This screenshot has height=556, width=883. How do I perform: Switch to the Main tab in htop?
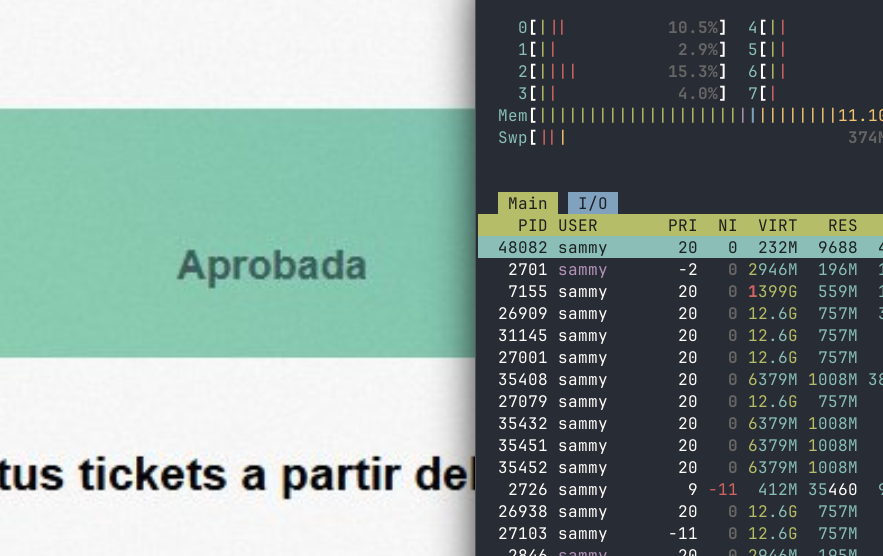(528, 203)
